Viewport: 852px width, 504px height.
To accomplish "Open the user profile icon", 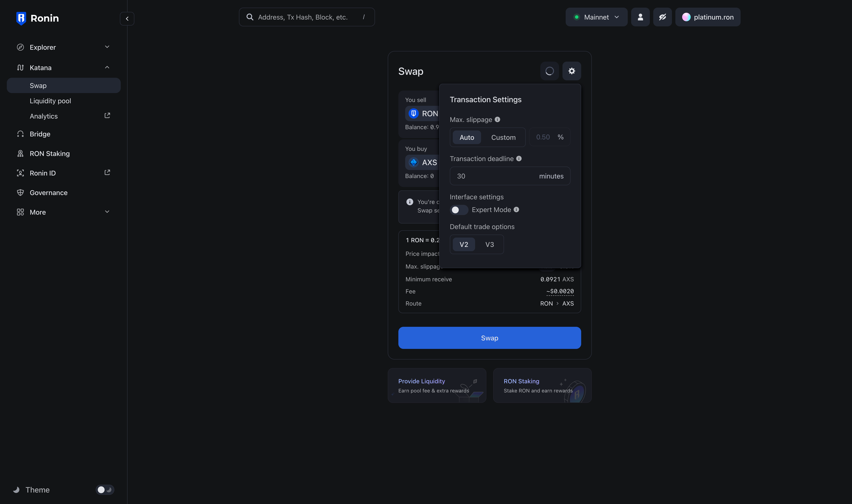I will point(640,17).
